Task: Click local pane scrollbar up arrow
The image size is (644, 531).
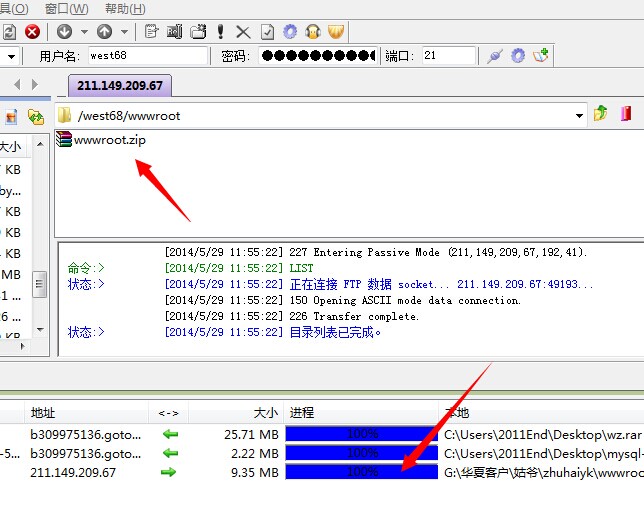Action: [40, 144]
